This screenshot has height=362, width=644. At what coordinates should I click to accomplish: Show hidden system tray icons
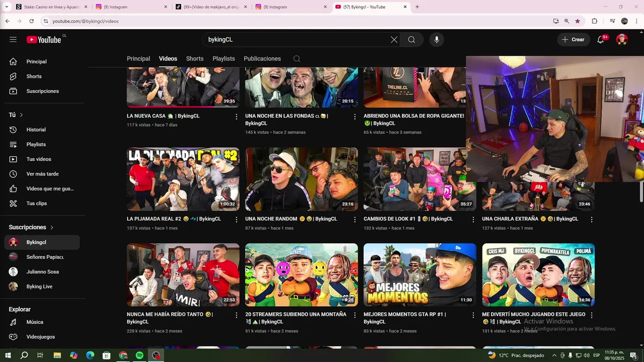tap(554, 355)
